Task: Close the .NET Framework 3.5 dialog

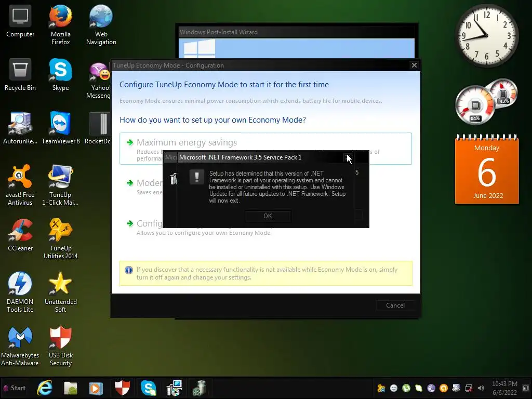Action: (x=348, y=157)
